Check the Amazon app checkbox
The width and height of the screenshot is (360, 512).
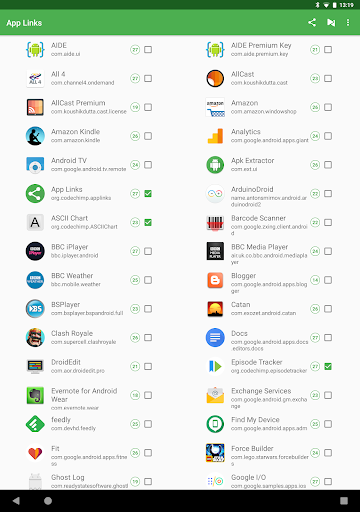point(328,107)
